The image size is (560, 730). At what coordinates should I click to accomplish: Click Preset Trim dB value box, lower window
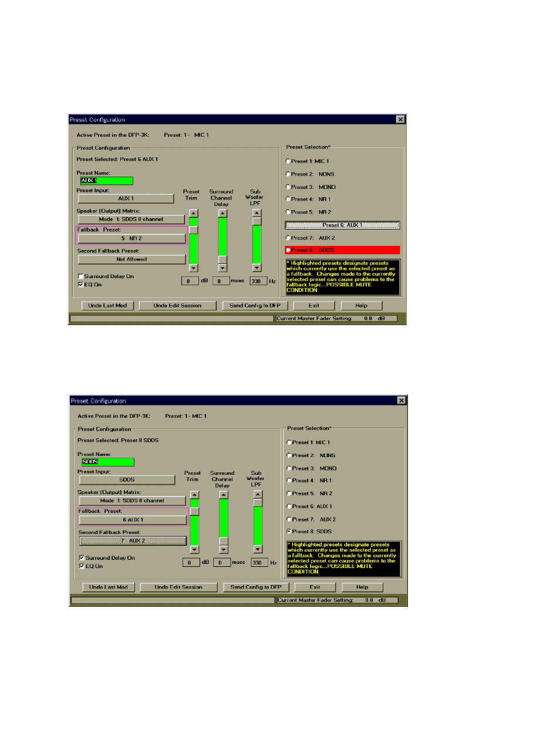click(x=191, y=563)
